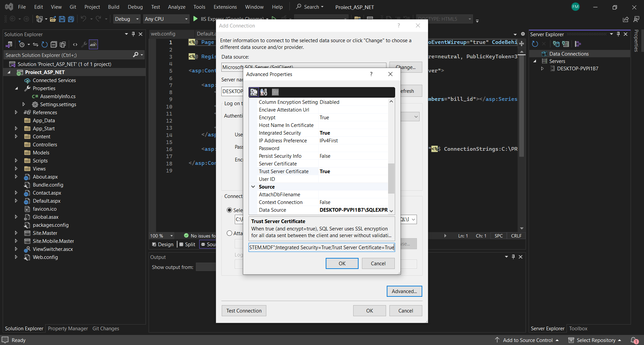Image resolution: width=644 pixels, height=345 pixels.
Task: Refresh Solution Explorer with the circular arrow
Action: point(44,44)
